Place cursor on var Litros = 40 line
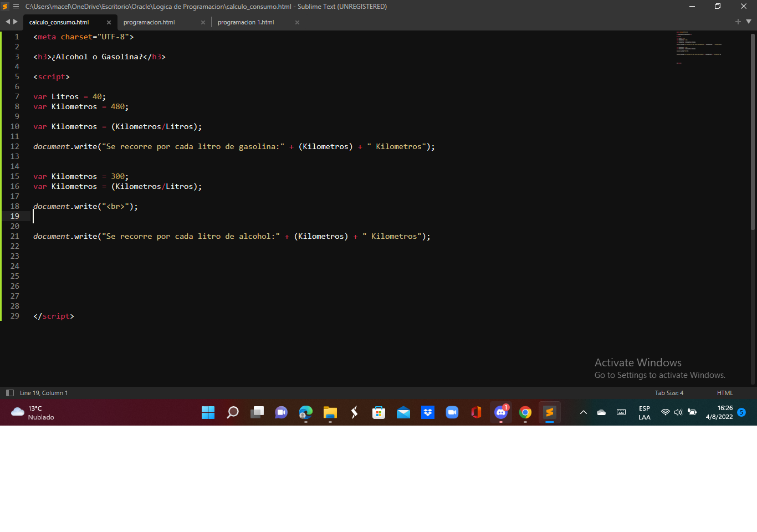The width and height of the screenshot is (757, 532). (69, 96)
